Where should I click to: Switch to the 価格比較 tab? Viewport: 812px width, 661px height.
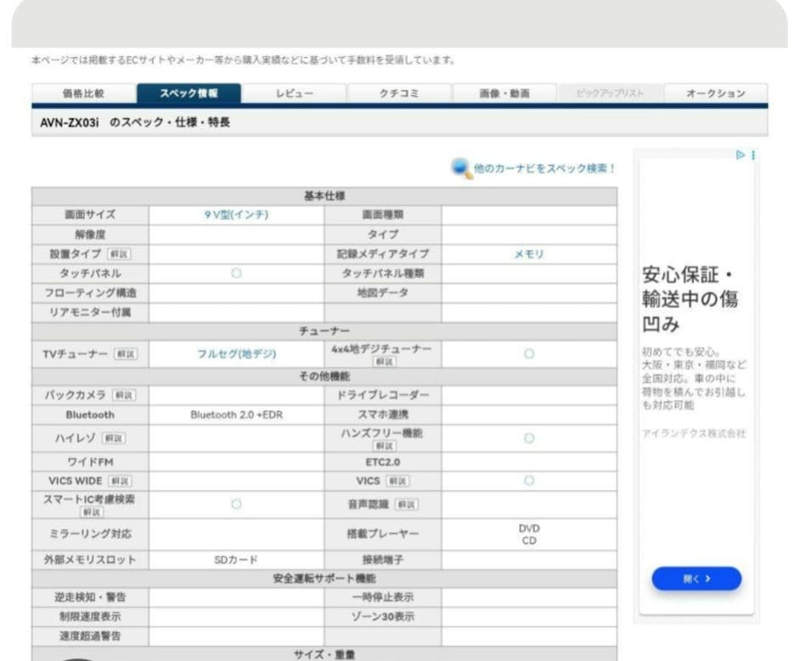point(83,93)
